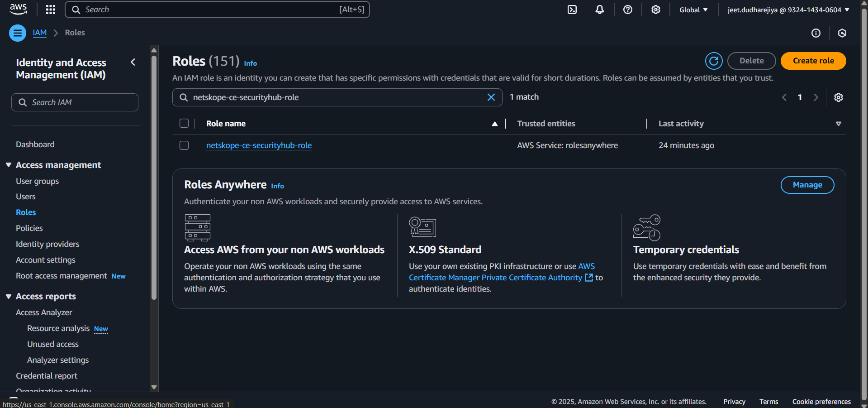Collapse the IAM navigation panel arrow
The image size is (868, 408).
(133, 62)
